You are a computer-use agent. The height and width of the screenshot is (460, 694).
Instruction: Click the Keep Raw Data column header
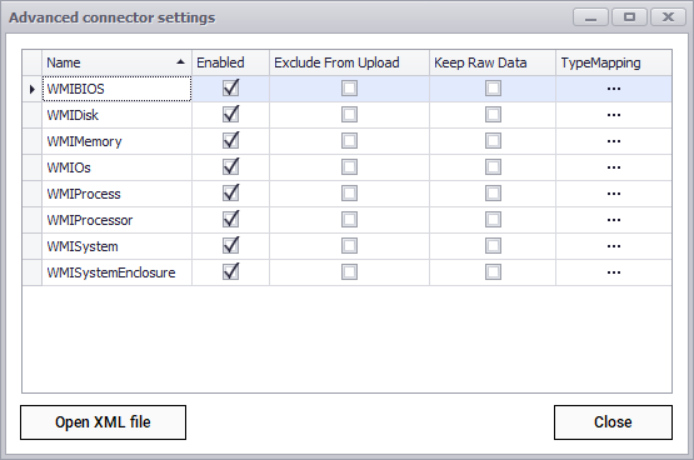492,62
